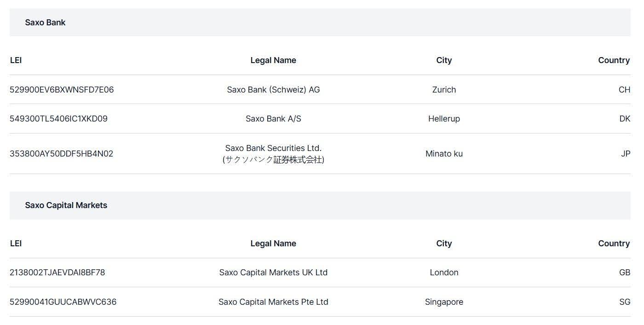Click the SG country code cell
The width and height of the screenshot is (644, 325).
point(624,302)
